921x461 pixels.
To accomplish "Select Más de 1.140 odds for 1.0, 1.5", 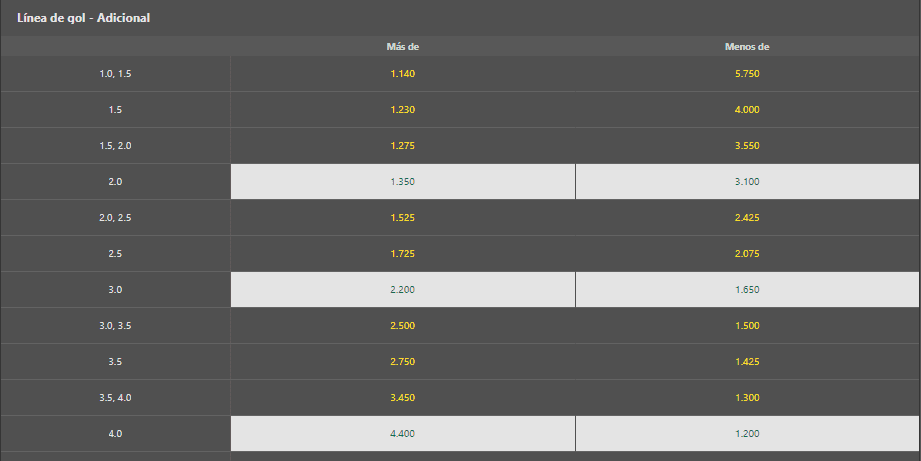I will pos(402,73).
